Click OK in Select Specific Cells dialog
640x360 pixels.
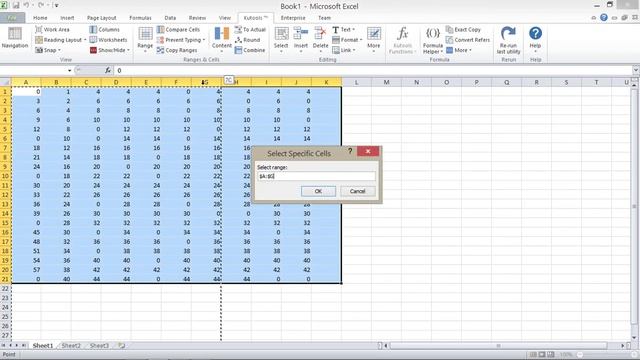[x=318, y=191]
